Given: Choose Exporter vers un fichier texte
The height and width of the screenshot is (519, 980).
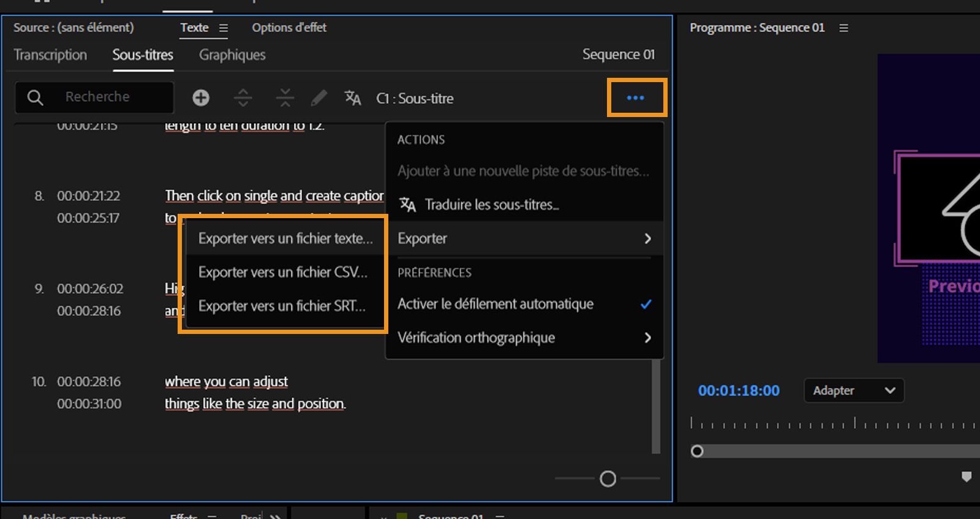Looking at the screenshot, I should pos(285,238).
